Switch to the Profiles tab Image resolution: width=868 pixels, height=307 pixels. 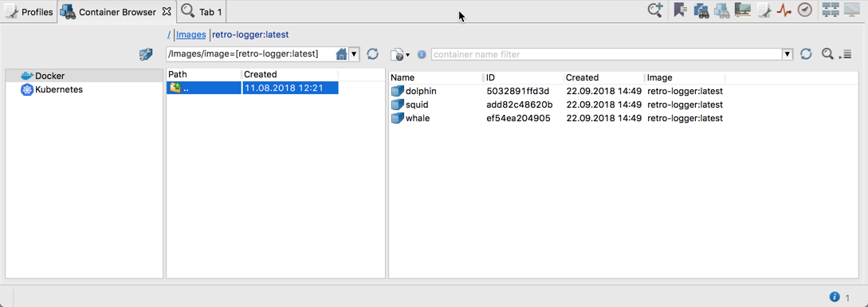click(28, 12)
